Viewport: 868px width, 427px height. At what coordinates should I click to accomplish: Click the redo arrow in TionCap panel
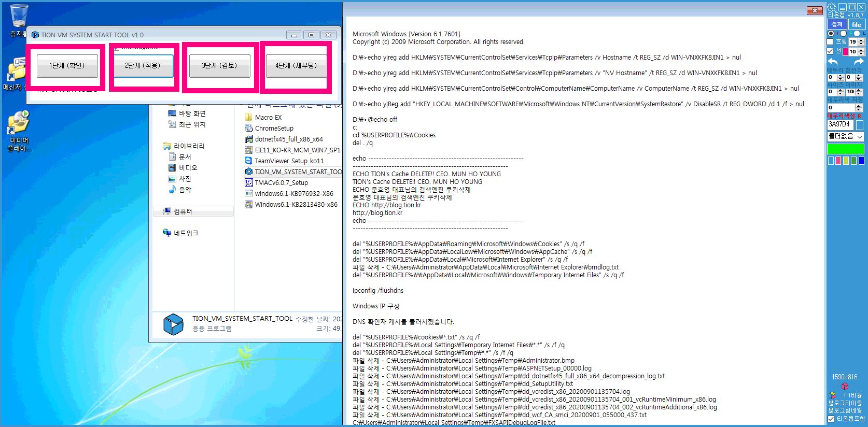pos(859,62)
